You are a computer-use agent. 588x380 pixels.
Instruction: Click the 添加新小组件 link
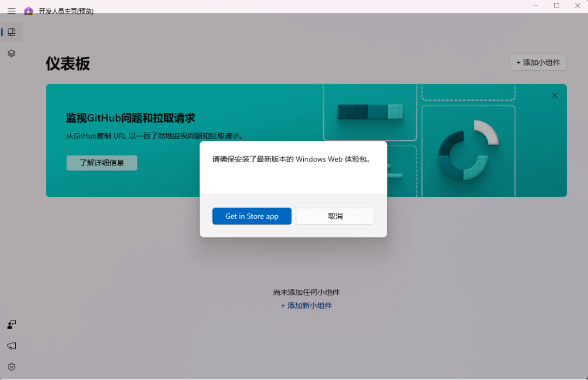(306, 306)
